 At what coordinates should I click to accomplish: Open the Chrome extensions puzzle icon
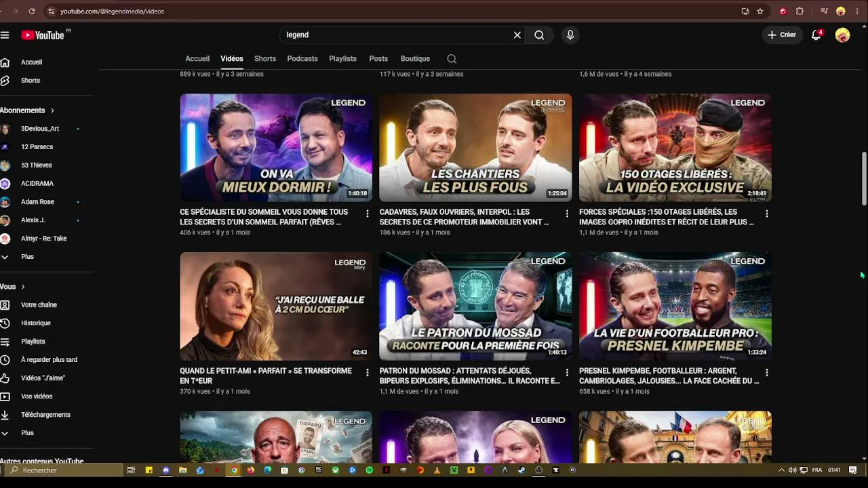[800, 11]
